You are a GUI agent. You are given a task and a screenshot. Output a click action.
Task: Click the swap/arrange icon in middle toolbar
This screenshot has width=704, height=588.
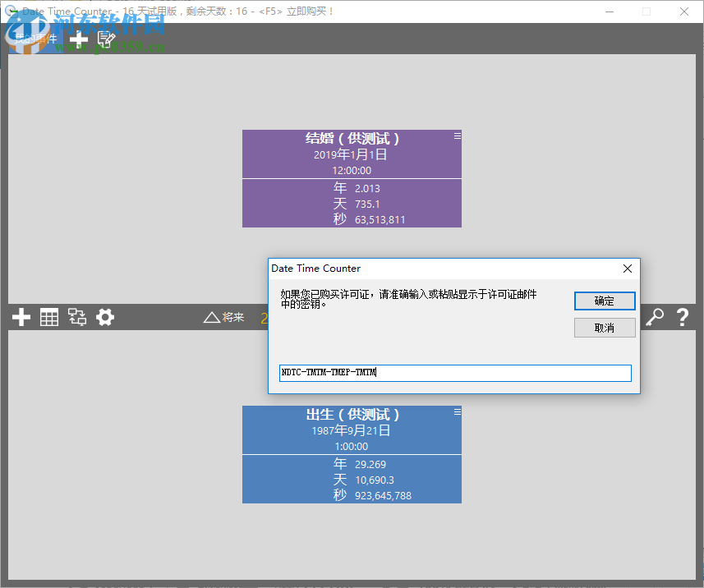(x=77, y=317)
